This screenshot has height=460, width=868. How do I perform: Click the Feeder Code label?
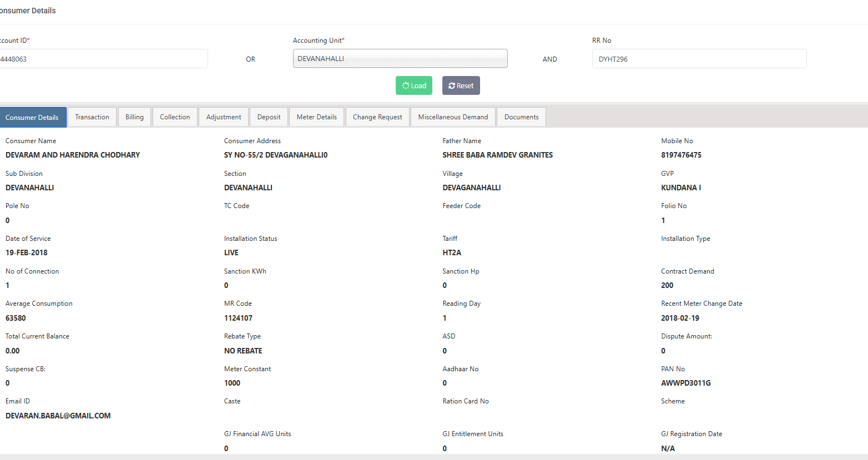click(x=462, y=206)
